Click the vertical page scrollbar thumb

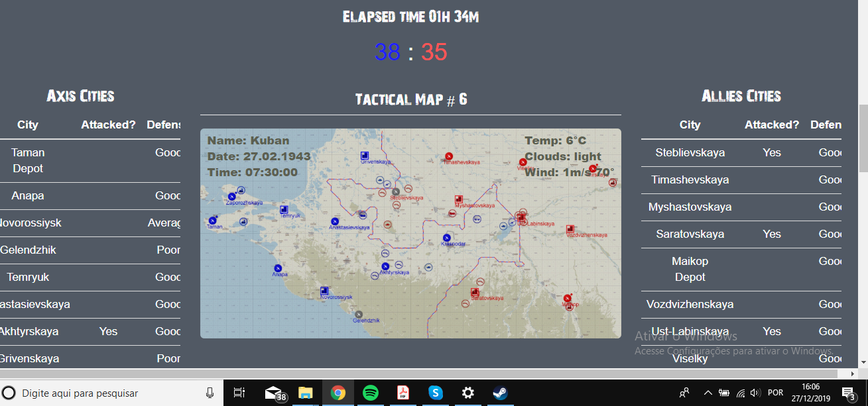point(862,137)
